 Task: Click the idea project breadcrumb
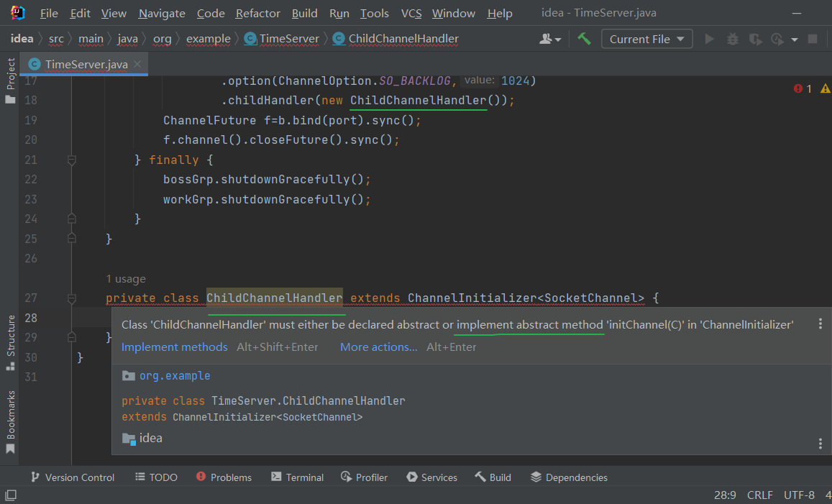point(22,39)
